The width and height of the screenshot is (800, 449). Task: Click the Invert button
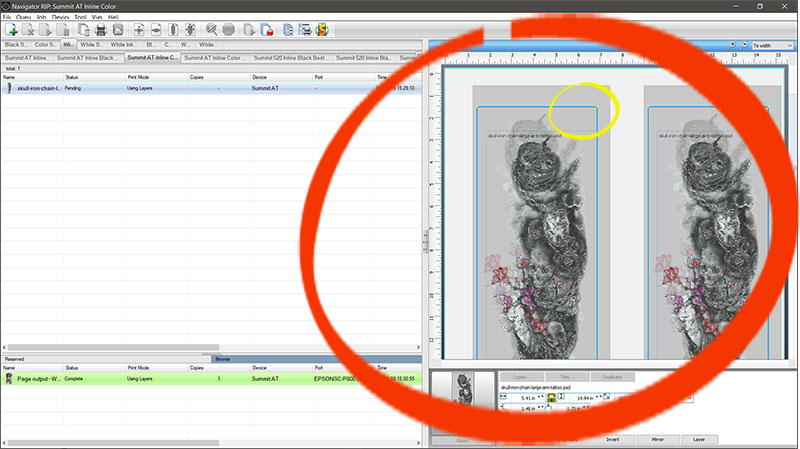[x=612, y=439]
